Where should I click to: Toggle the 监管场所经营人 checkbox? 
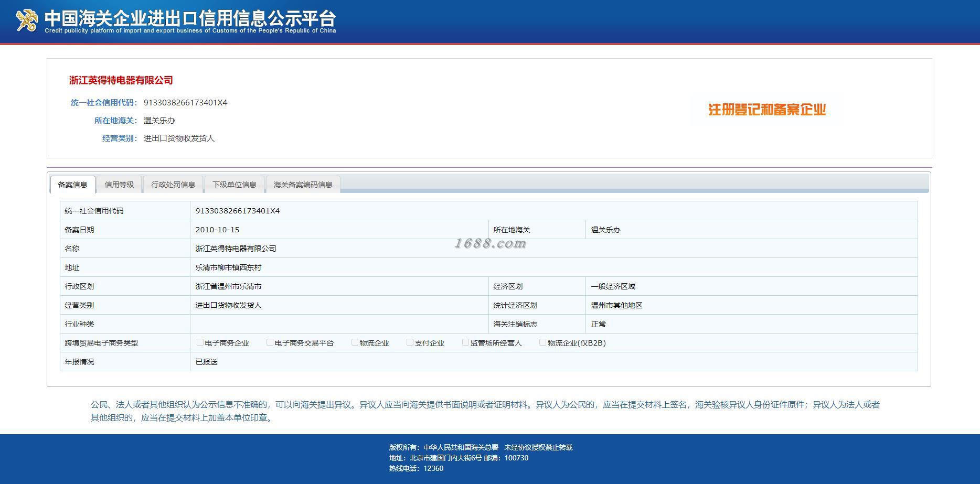tap(465, 342)
